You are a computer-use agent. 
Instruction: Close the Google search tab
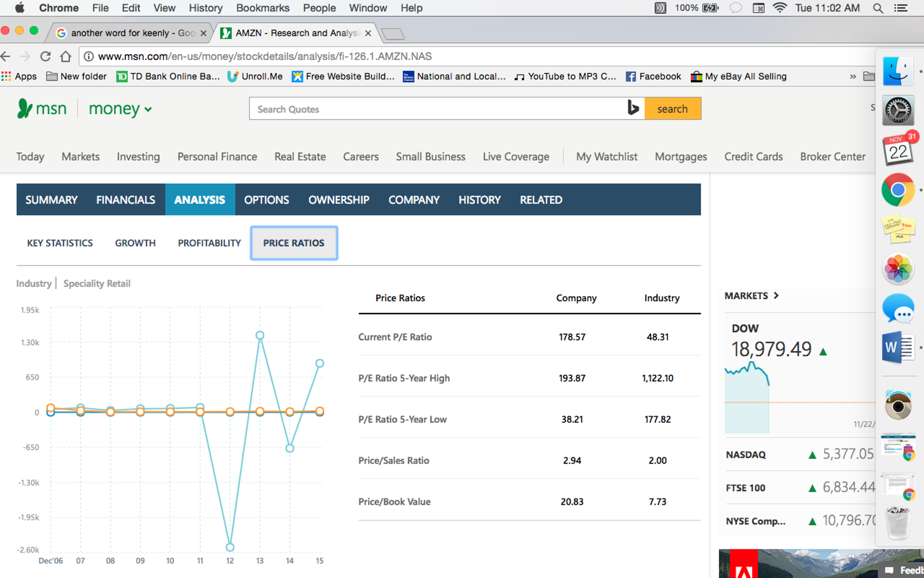(203, 33)
